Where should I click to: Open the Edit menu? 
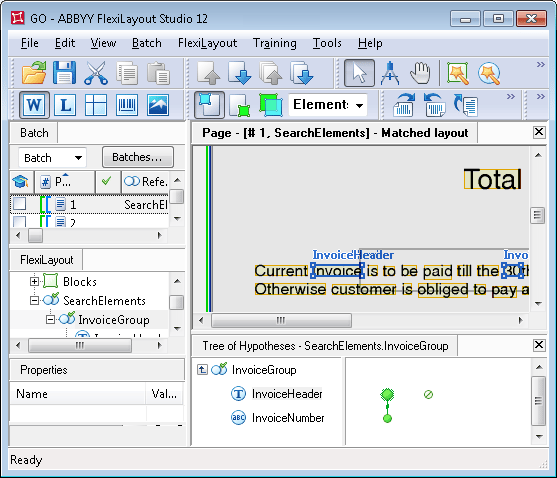(65, 43)
